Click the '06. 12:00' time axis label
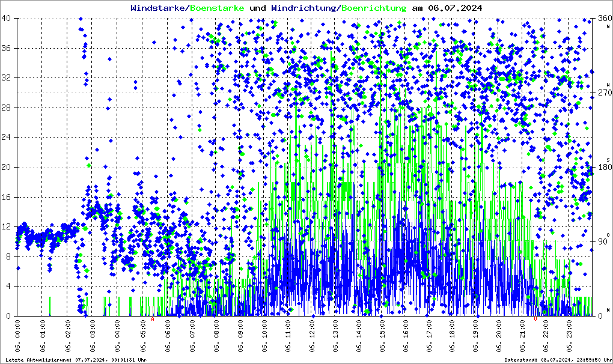This screenshot has height=364, width=613. click(311, 336)
